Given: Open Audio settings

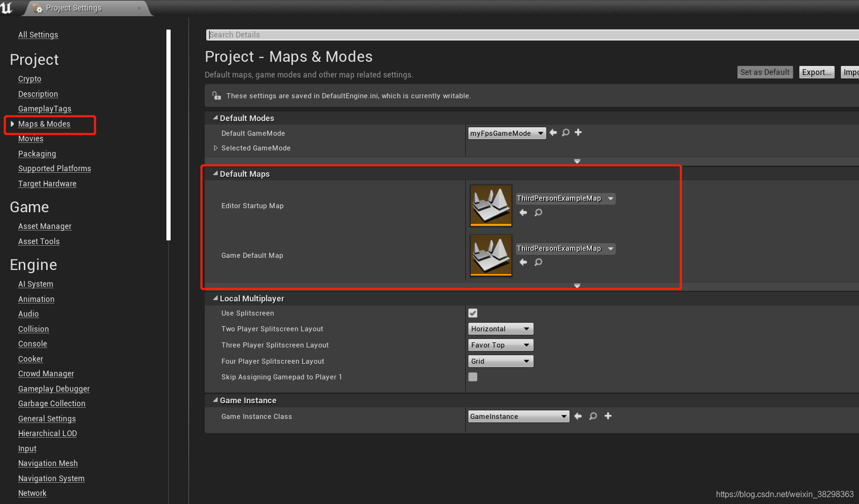Looking at the screenshot, I should click(28, 314).
